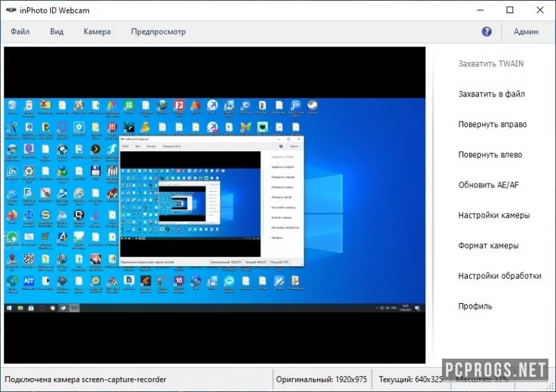This screenshot has height=392, width=556.
Task: Open Настройки обработки
Action: click(500, 276)
